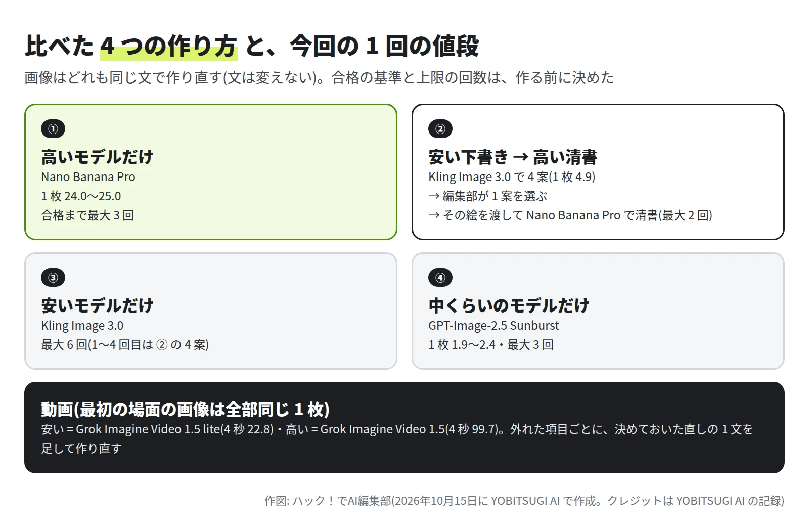The width and height of the screenshot is (809, 532).
Task: Click the subtitle starting 画像はどれも同じ文で作り直す
Action: click(319, 77)
